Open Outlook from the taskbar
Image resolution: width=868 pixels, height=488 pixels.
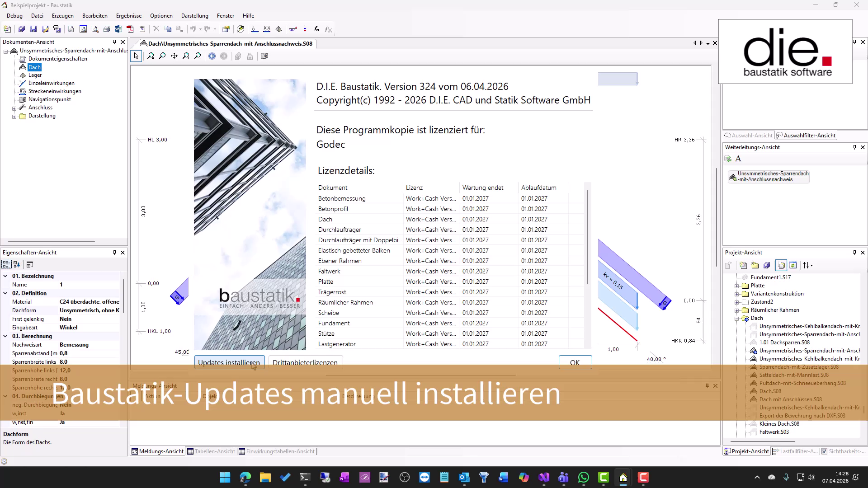click(x=464, y=477)
